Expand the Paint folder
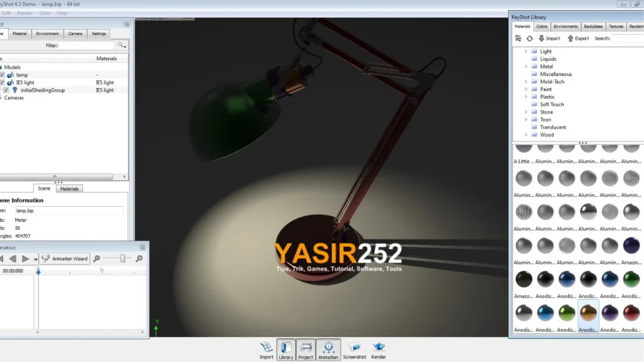Viewport: 644px width, 362px height. tap(526, 89)
